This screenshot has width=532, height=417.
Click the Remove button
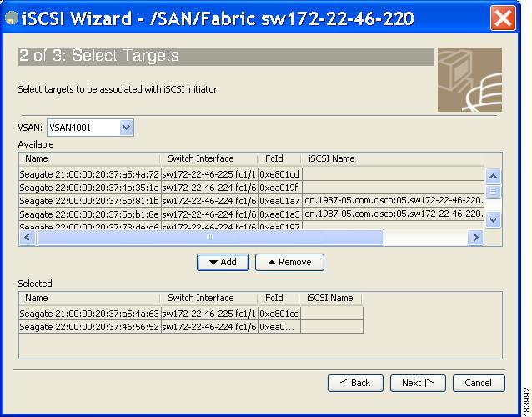(x=289, y=262)
